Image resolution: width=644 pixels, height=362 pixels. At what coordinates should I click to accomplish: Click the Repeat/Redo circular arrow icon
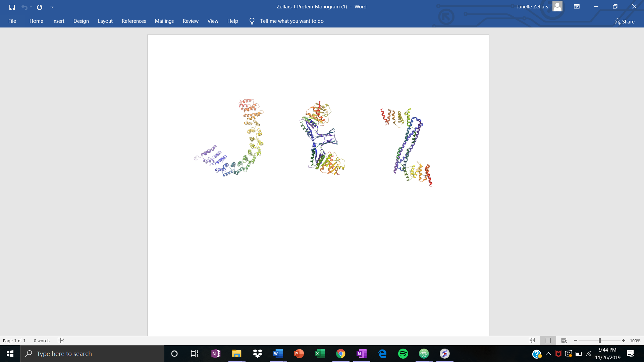point(40,7)
